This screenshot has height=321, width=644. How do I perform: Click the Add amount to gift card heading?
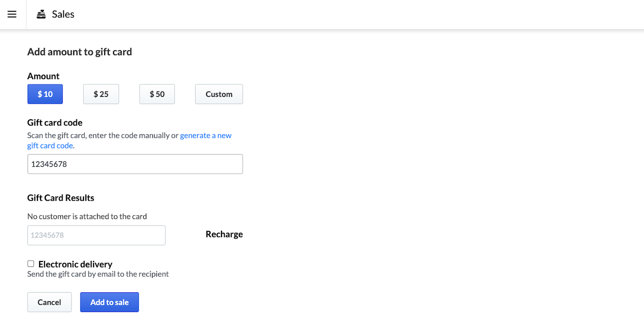[79, 52]
